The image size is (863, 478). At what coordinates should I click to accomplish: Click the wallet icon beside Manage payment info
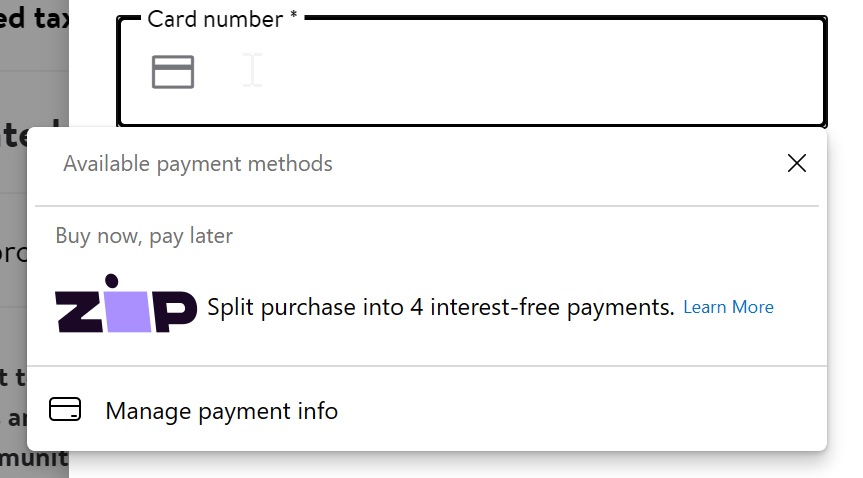(65, 409)
